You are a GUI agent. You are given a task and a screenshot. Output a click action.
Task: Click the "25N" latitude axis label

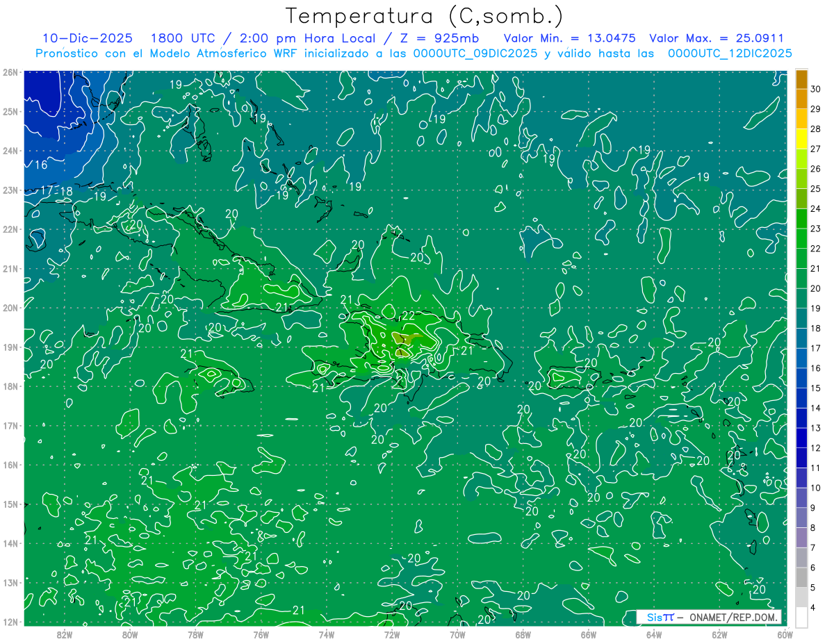10,111
